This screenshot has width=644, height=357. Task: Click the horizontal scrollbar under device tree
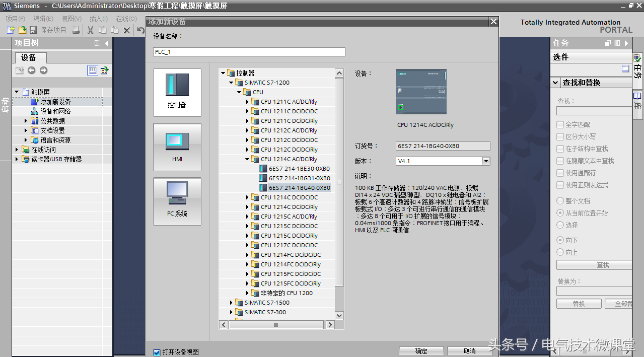tap(276, 325)
